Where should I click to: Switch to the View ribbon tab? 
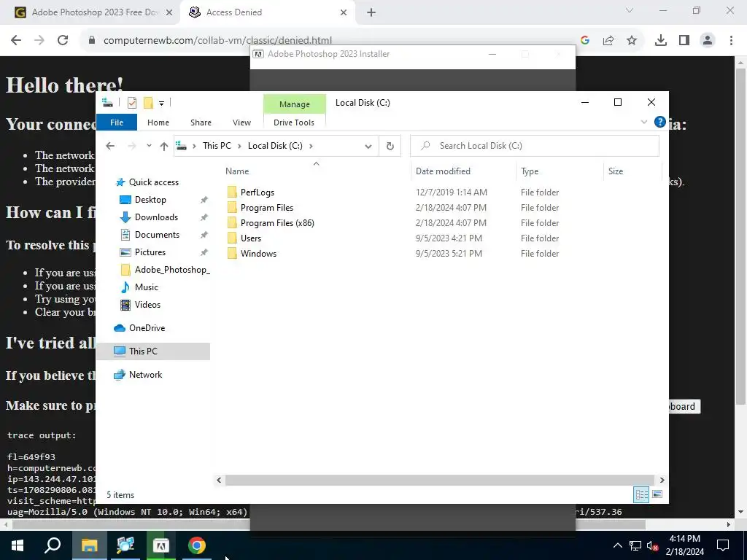241,122
